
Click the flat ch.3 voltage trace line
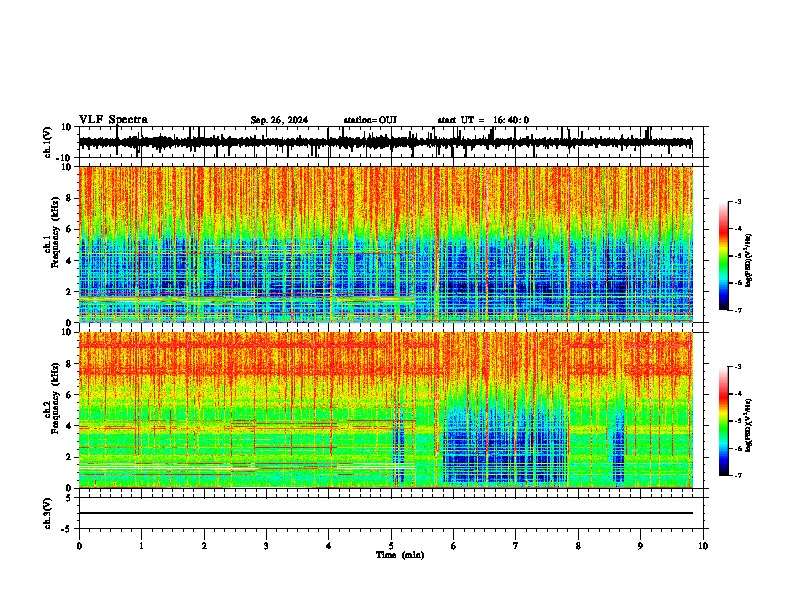(x=385, y=513)
